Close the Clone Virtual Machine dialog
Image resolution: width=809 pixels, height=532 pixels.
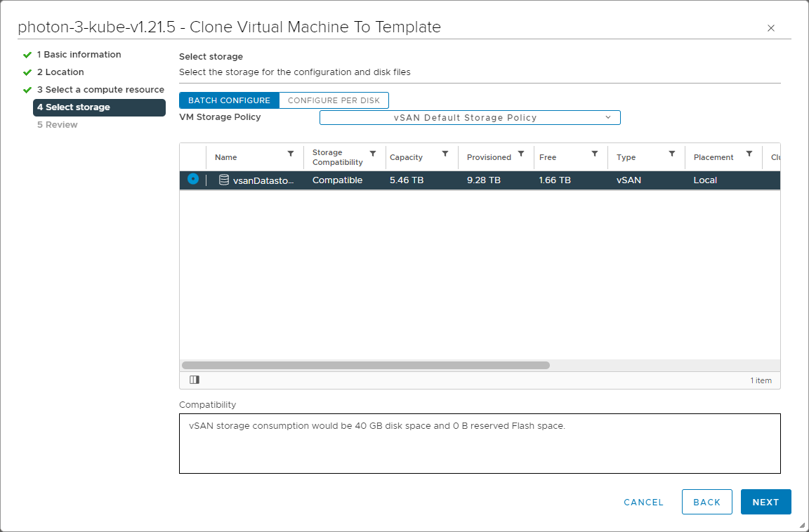(771, 28)
